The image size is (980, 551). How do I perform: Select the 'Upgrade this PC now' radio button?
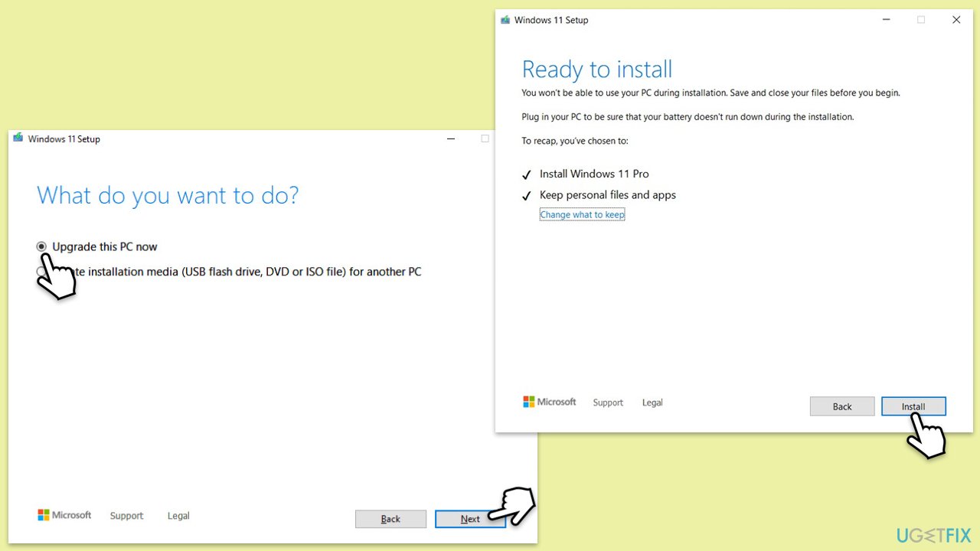(x=41, y=246)
